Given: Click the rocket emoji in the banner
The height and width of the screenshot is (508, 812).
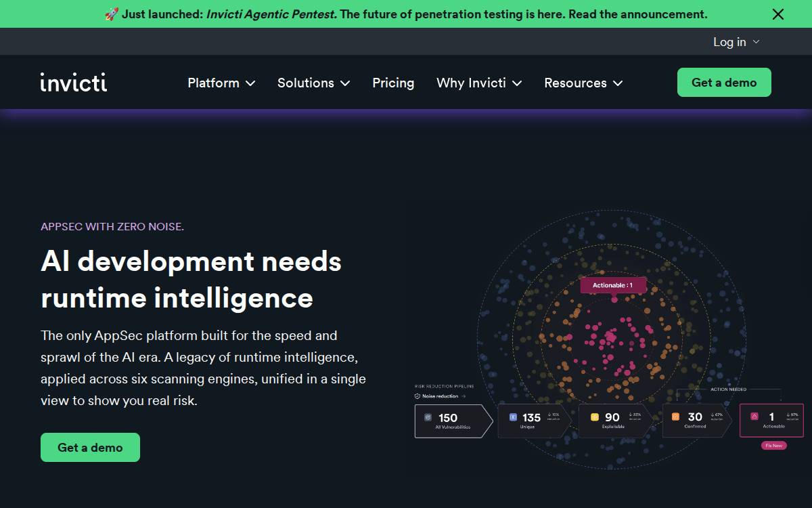Looking at the screenshot, I should pos(112,14).
